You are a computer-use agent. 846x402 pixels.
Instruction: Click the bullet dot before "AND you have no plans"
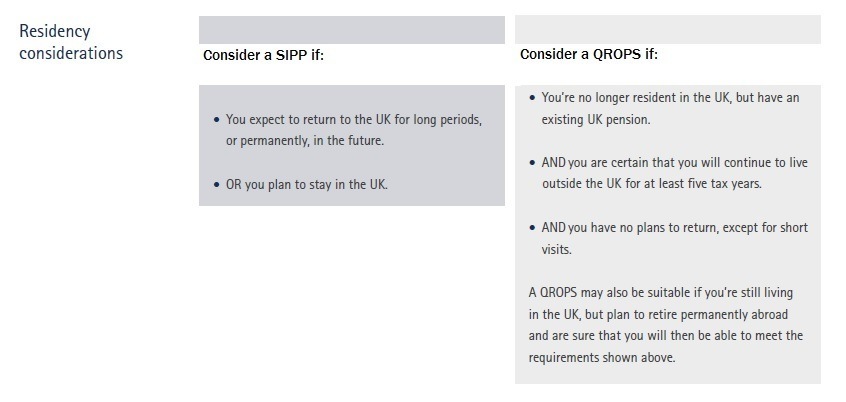coord(532,228)
